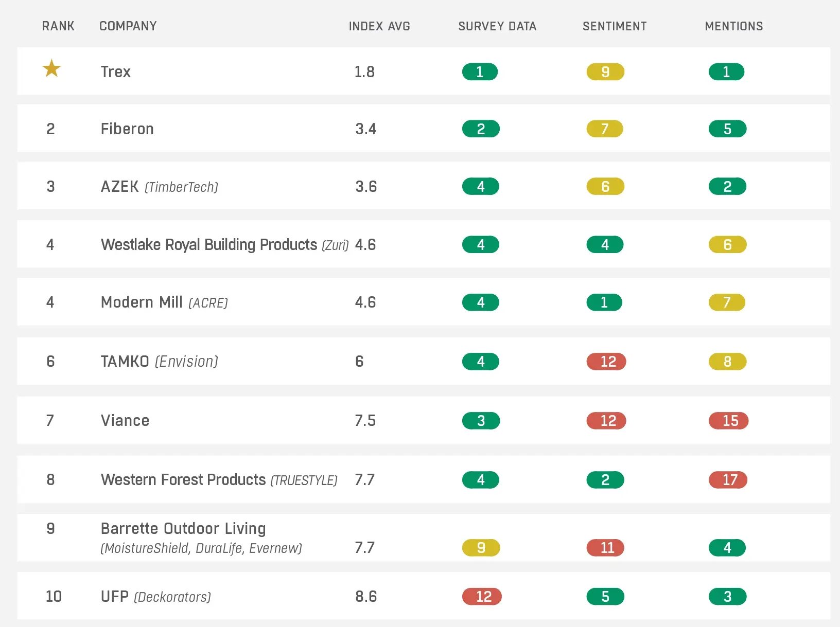Click Fiberon's green mentions badge 5
The height and width of the screenshot is (627, 840).
727,129
